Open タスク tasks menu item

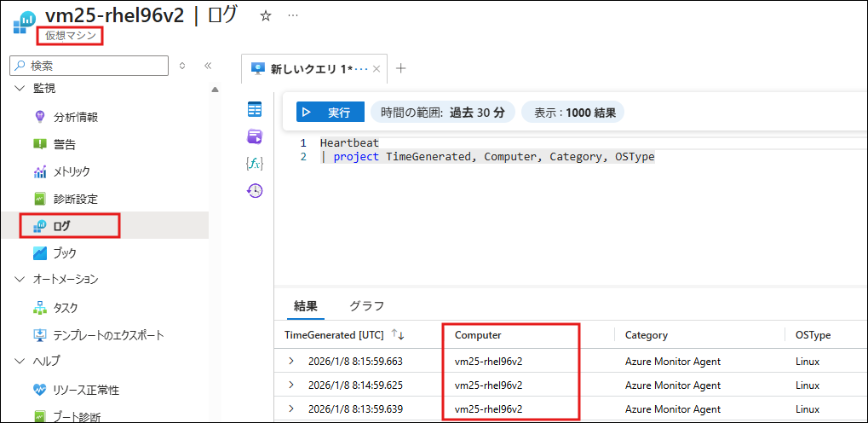(x=66, y=308)
